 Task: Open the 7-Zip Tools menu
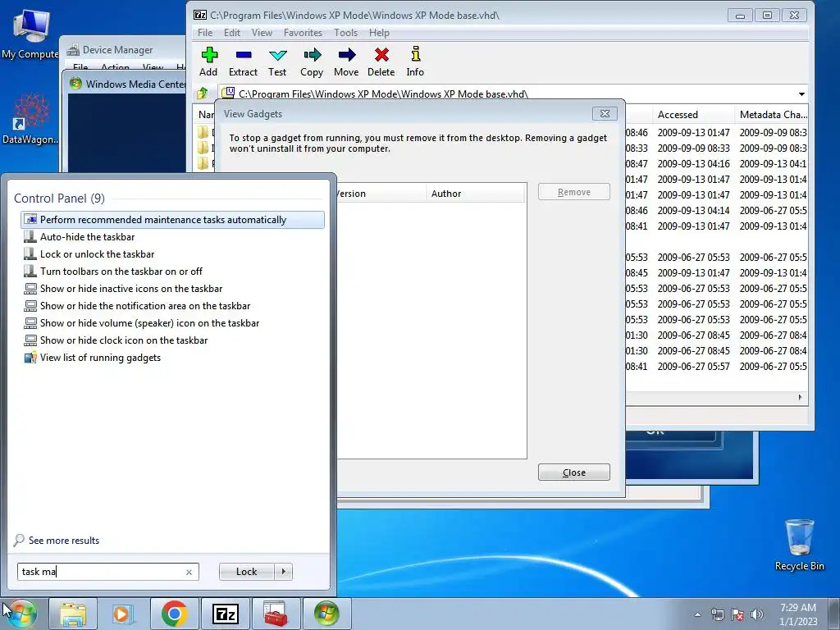[x=345, y=33]
